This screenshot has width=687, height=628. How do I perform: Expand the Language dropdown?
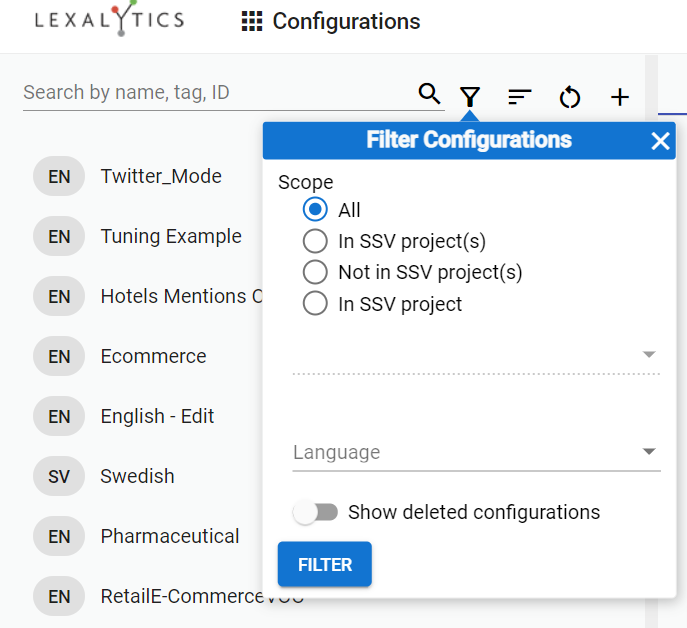coord(649,452)
